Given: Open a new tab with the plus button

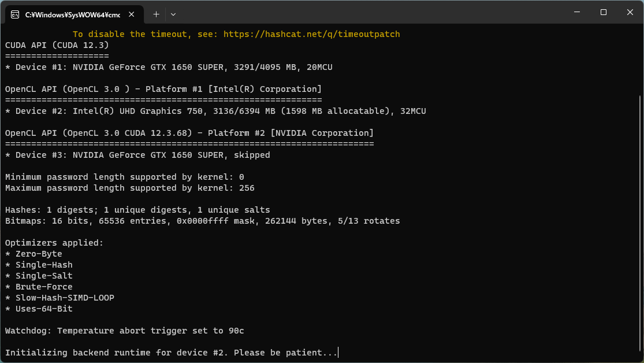Looking at the screenshot, I should coord(156,13).
